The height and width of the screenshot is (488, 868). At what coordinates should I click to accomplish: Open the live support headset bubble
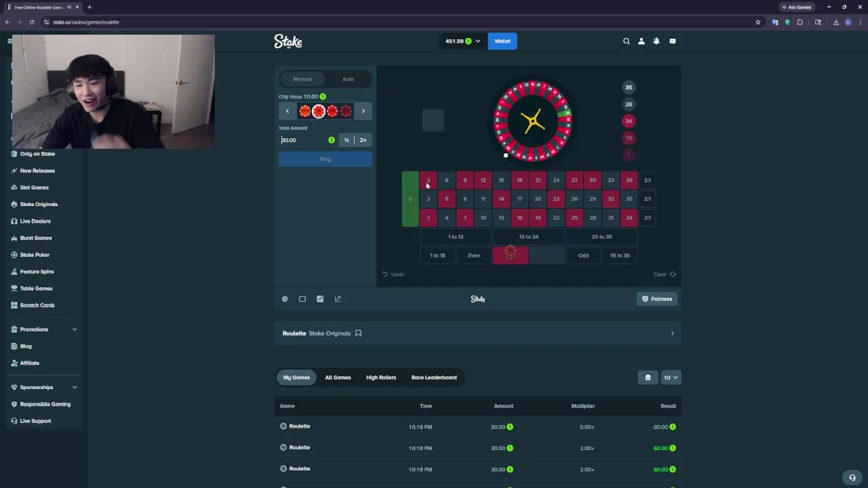point(852,477)
